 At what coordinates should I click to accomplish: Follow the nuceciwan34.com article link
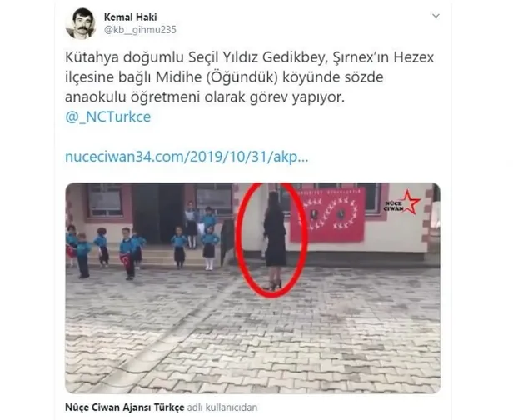[187, 157]
